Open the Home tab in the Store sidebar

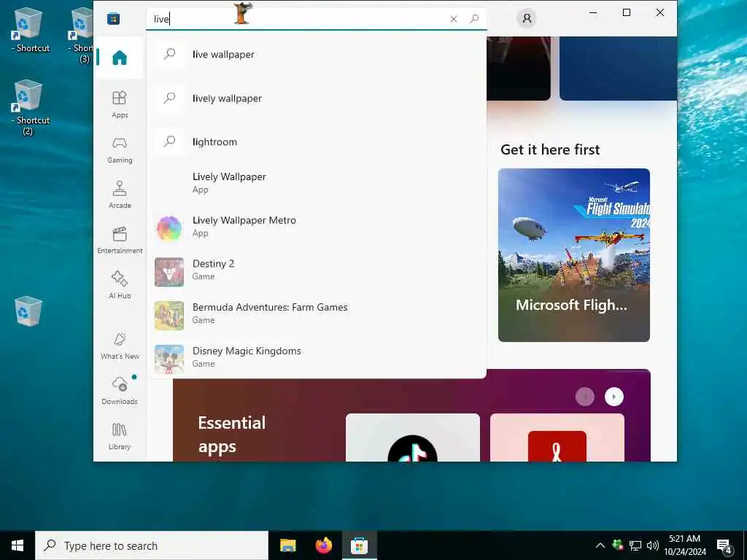tap(120, 58)
